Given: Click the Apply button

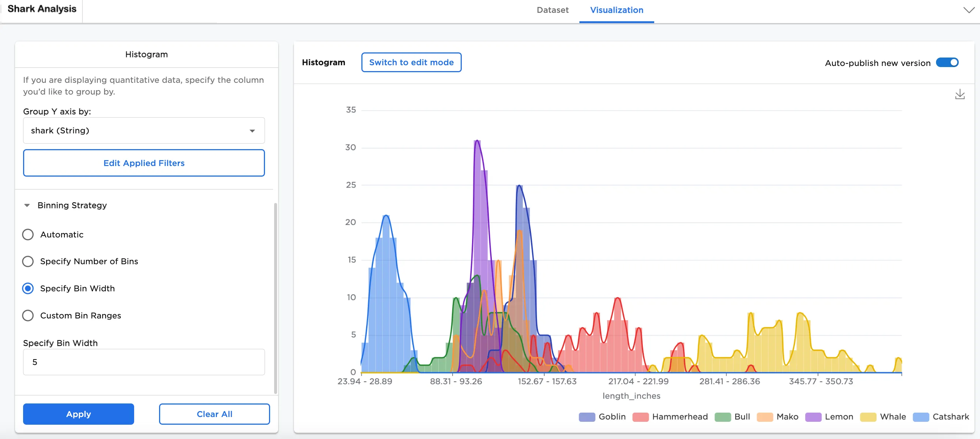Looking at the screenshot, I should point(78,414).
